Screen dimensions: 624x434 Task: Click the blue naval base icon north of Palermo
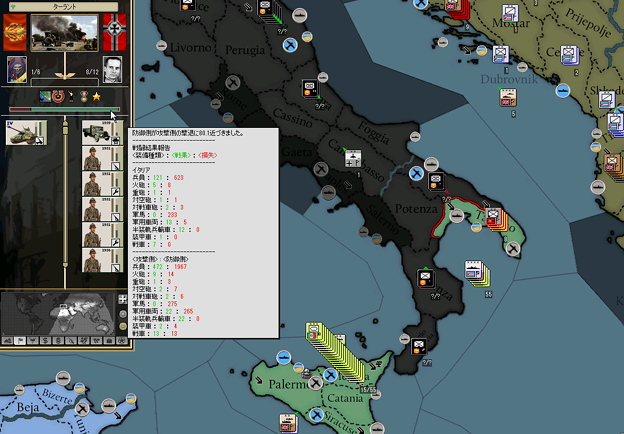(284, 357)
